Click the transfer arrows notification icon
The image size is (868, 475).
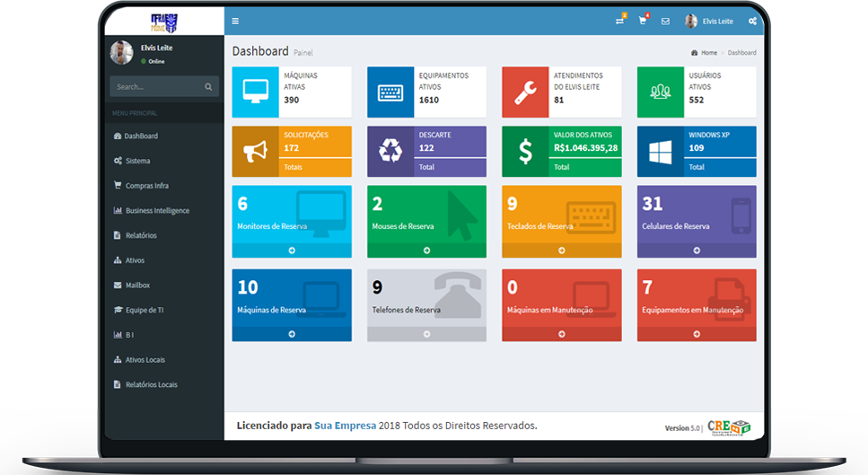point(619,21)
